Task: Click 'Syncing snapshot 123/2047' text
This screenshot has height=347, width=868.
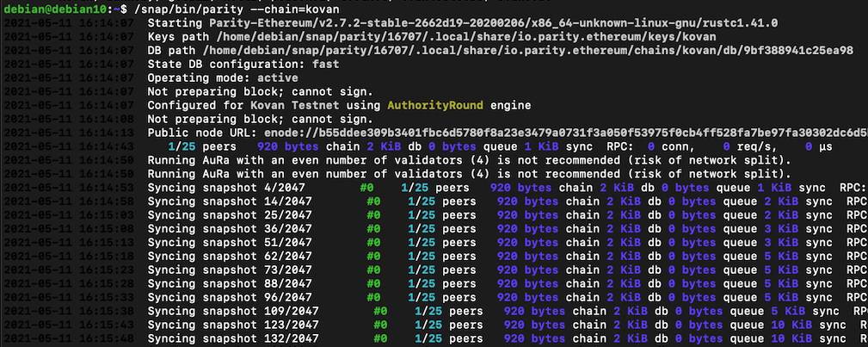Action: point(233,325)
